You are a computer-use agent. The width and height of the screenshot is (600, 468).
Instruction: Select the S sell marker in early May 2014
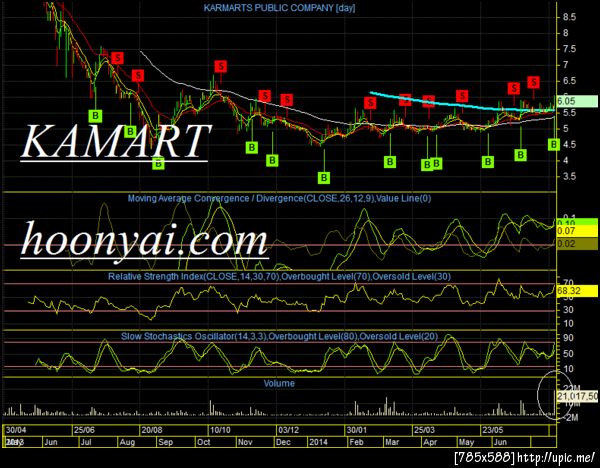pos(462,96)
